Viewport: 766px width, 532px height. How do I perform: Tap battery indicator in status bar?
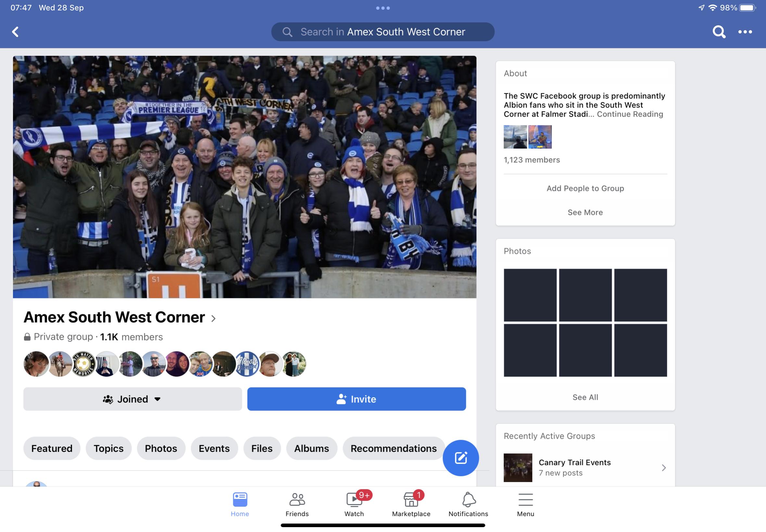tap(748, 8)
